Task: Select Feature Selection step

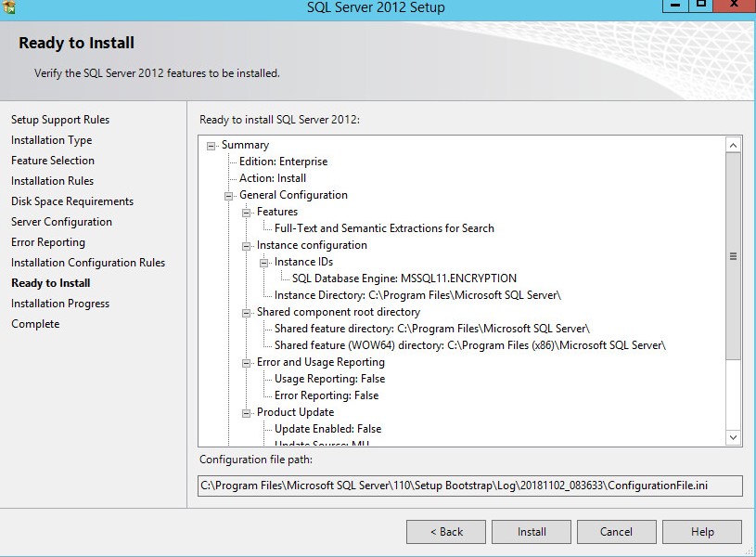Action: click(x=53, y=161)
